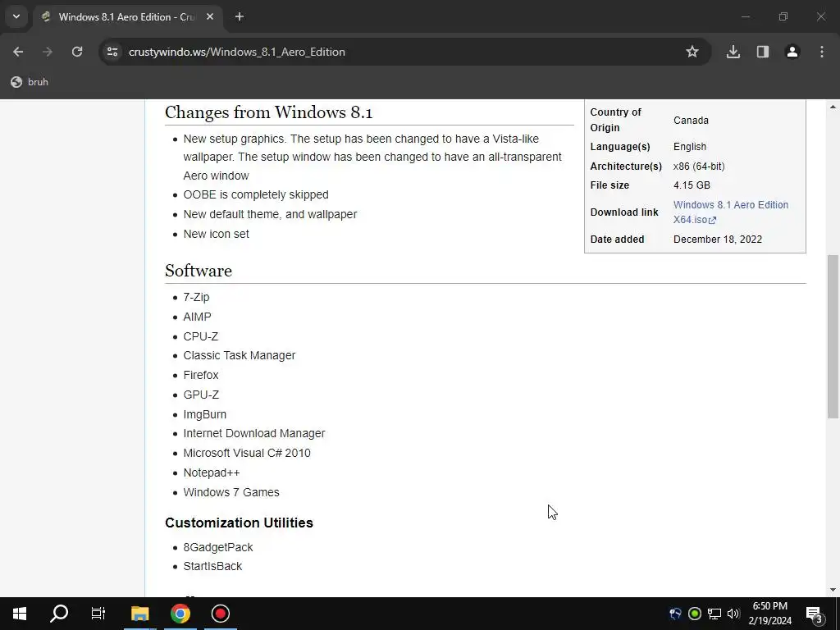Close the Windows 8.1 Aero Edition tab
Image resolution: width=840 pixels, height=630 pixels.
coord(210,17)
